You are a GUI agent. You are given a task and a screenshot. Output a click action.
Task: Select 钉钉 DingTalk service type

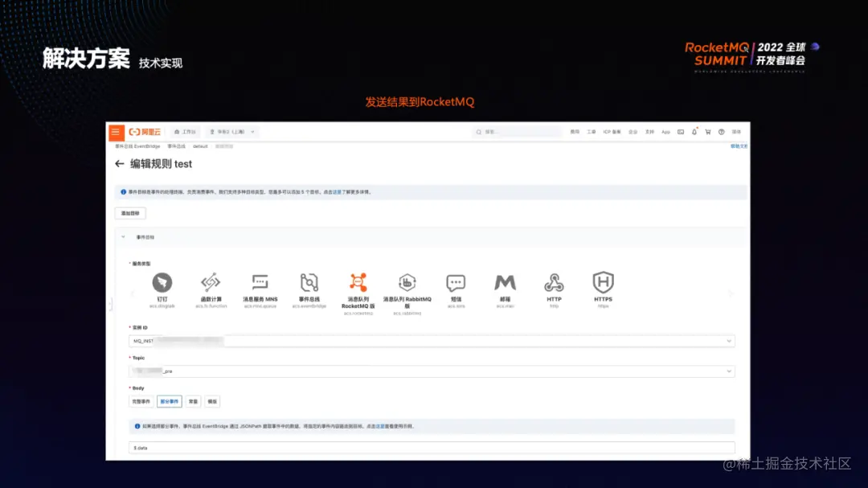162,289
